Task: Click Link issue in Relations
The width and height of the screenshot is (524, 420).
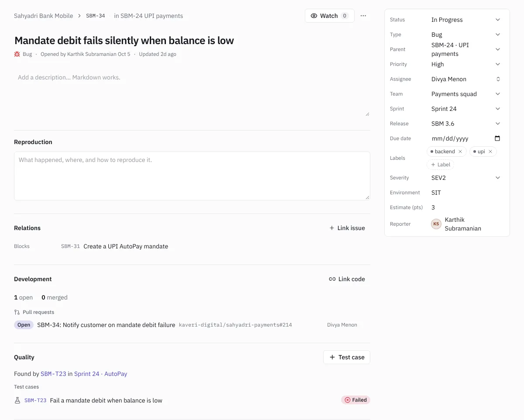Action: (x=347, y=228)
